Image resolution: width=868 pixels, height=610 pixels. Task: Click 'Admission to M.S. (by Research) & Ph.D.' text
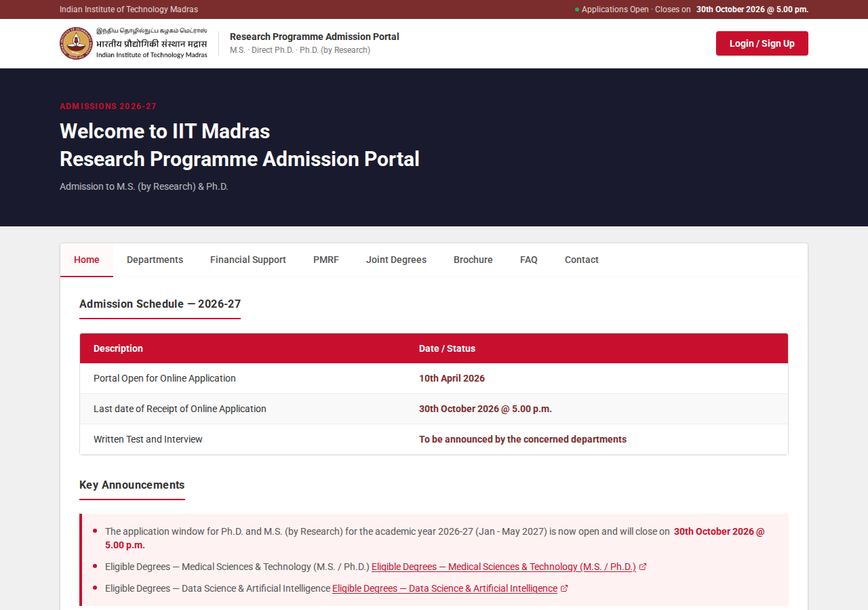coord(144,186)
